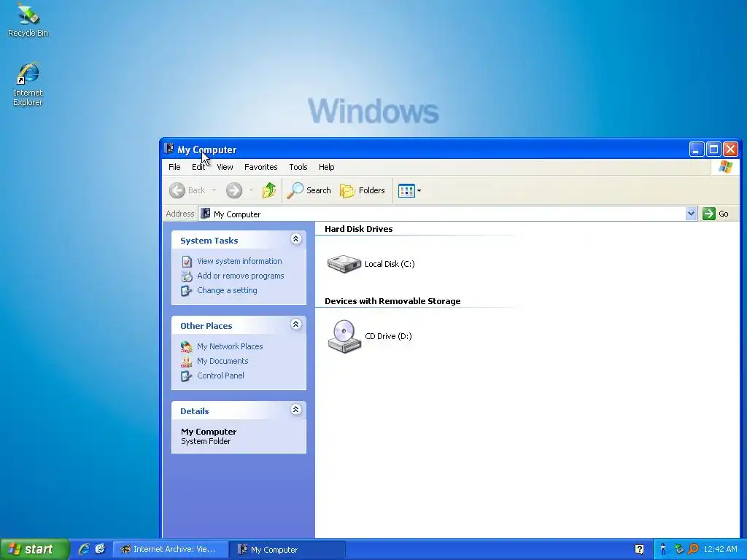
Task: Open My Network Places link
Action: 230,346
